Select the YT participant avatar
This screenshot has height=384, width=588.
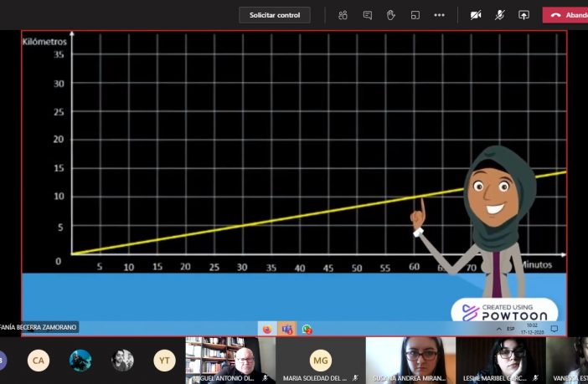(x=164, y=361)
